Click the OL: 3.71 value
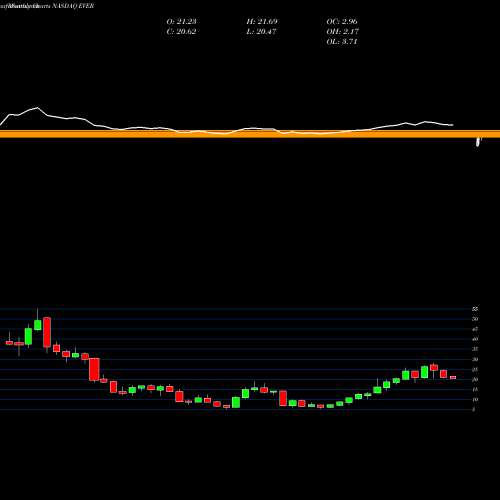 pos(342,42)
